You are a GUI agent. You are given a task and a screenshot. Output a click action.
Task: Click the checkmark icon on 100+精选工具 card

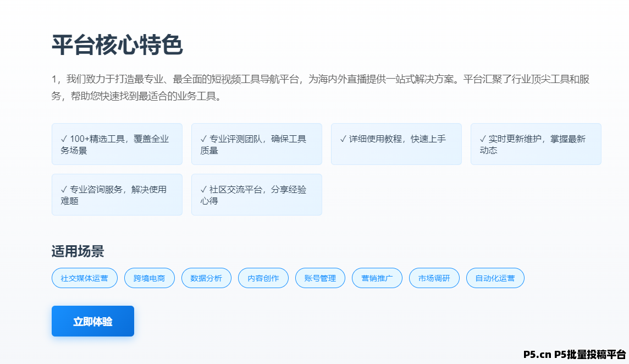pyautogui.click(x=63, y=138)
